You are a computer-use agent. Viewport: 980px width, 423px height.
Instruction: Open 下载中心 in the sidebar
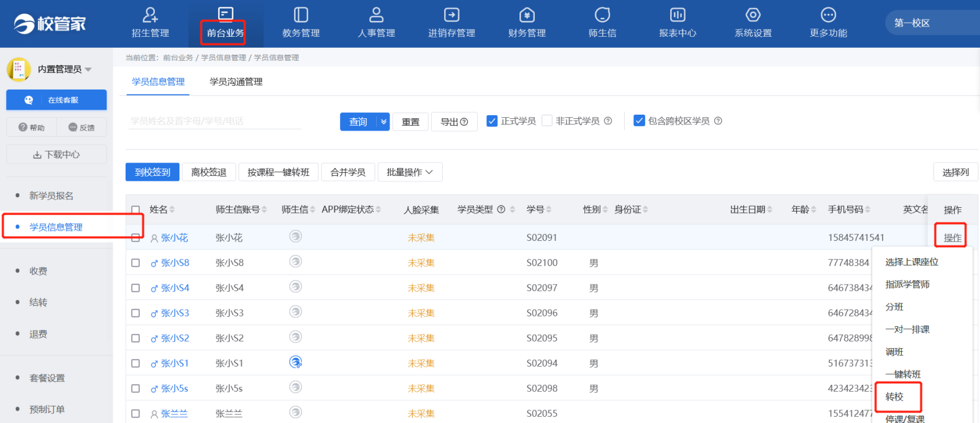click(x=56, y=154)
